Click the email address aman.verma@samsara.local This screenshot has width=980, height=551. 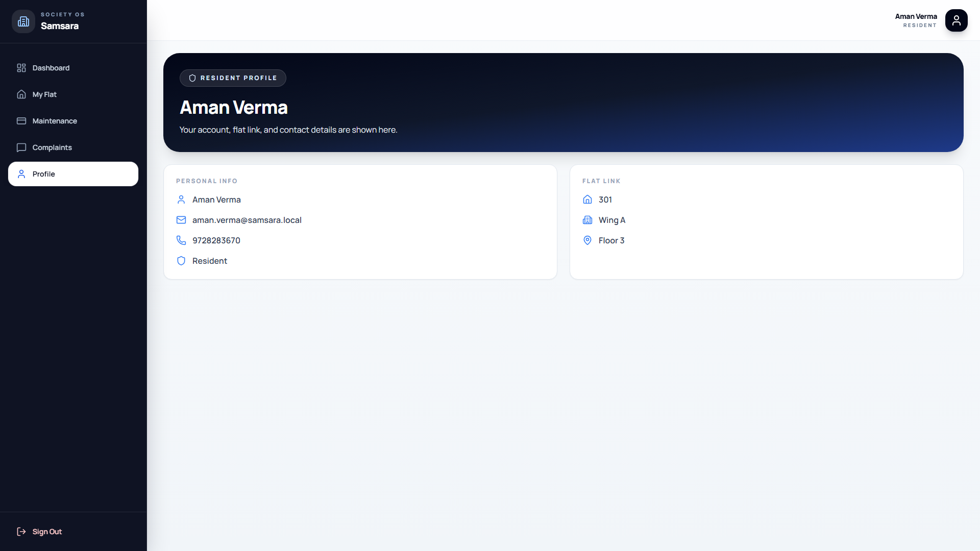(x=247, y=220)
